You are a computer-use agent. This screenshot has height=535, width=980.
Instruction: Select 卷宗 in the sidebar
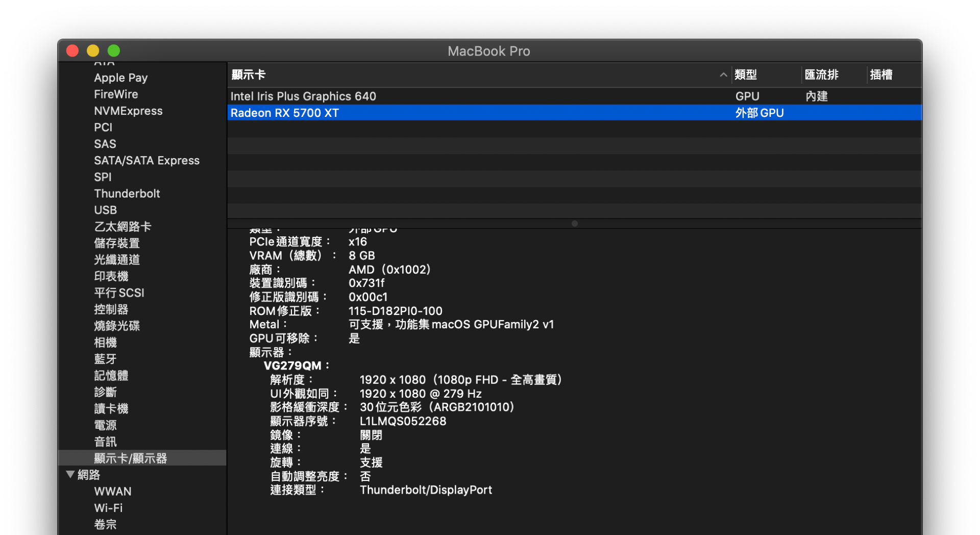pos(106,524)
